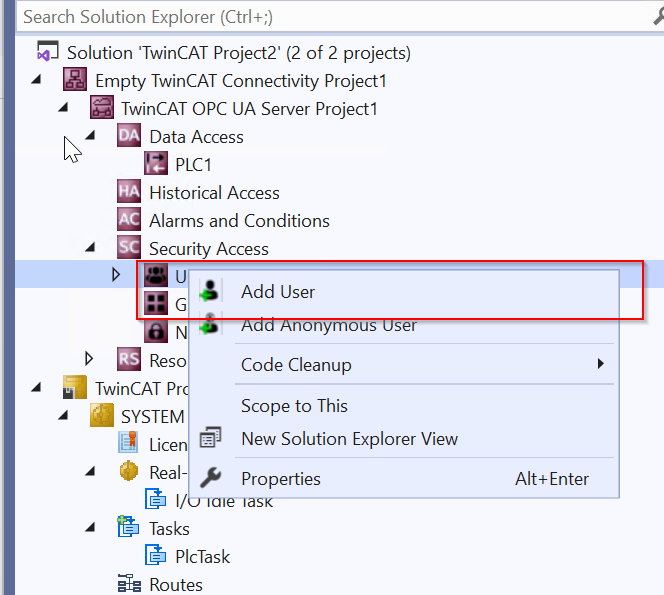
Task: Expand the Resources node arrow
Action: [89, 358]
